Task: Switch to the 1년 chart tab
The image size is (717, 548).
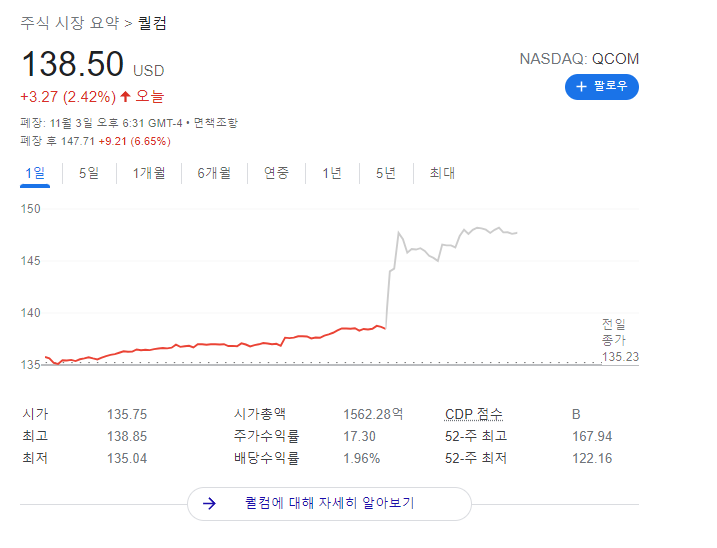Action: [x=332, y=173]
